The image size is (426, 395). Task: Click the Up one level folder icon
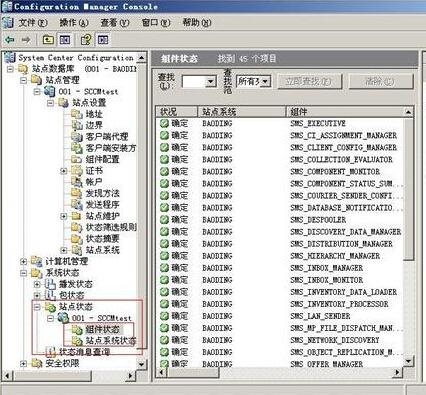[x=49, y=40]
